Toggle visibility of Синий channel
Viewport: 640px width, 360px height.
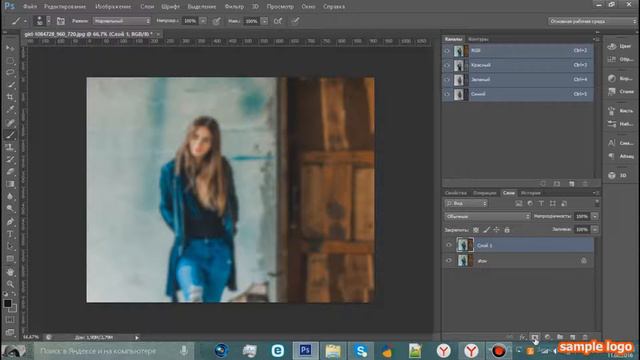click(x=447, y=94)
